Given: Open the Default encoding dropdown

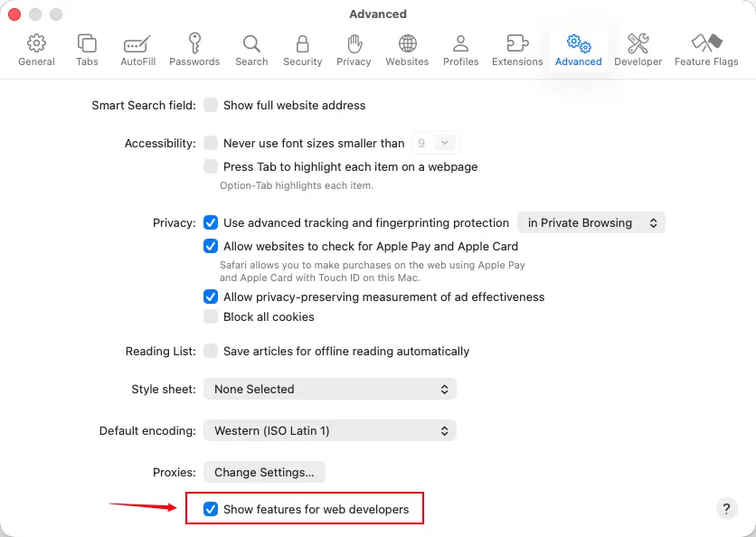Looking at the screenshot, I should (329, 430).
